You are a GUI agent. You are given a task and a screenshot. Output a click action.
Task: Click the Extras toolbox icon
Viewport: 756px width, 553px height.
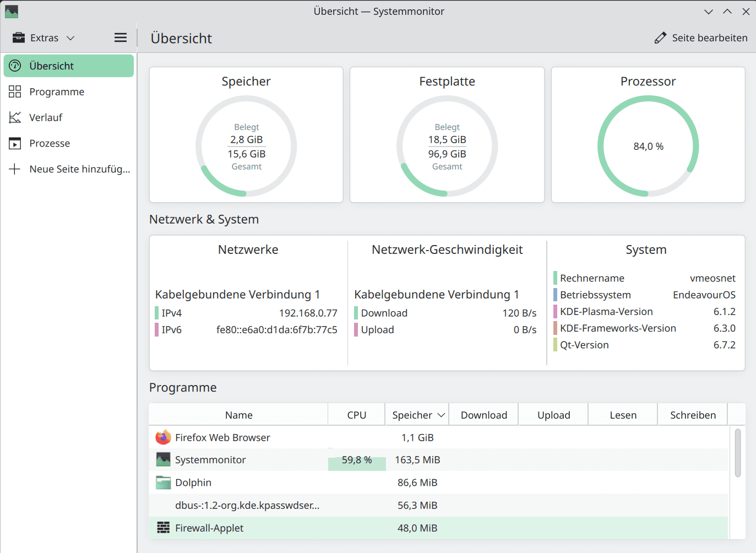(x=19, y=37)
